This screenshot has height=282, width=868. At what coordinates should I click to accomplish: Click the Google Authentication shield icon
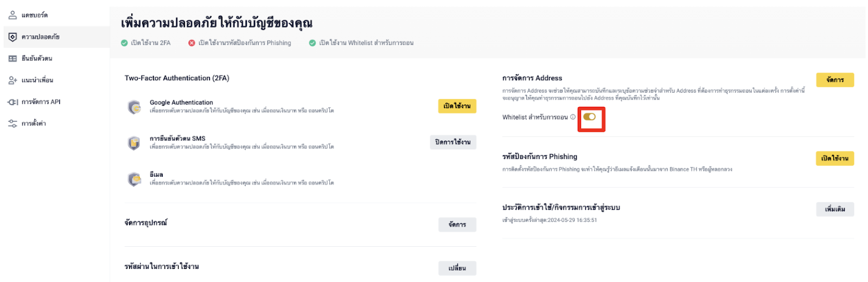tap(134, 107)
